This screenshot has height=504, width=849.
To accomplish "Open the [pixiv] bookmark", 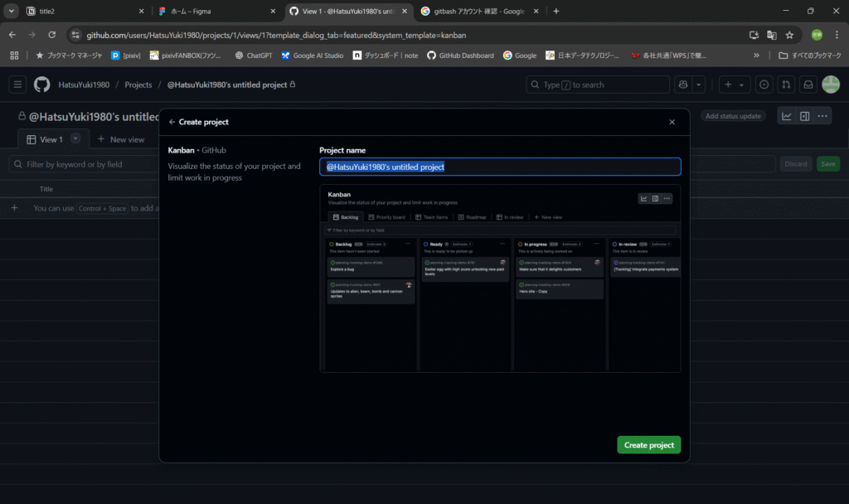I will pyautogui.click(x=126, y=56).
